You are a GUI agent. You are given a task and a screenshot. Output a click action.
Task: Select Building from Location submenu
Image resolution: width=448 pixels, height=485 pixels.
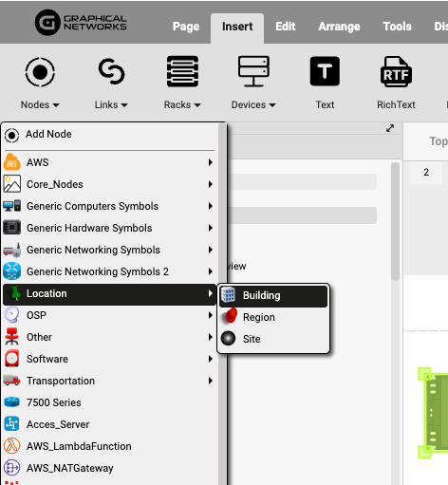273,295
